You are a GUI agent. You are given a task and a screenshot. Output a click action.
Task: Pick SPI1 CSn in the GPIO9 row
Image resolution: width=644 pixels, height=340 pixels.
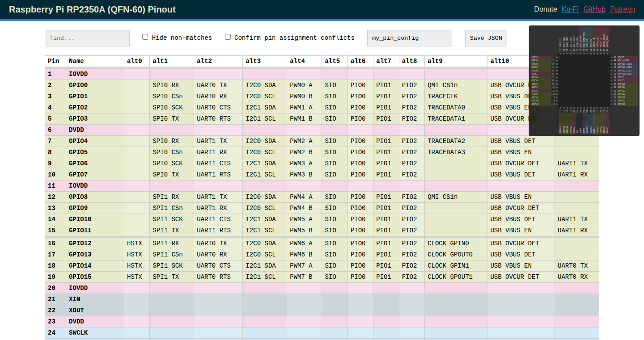pyautogui.click(x=172, y=208)
